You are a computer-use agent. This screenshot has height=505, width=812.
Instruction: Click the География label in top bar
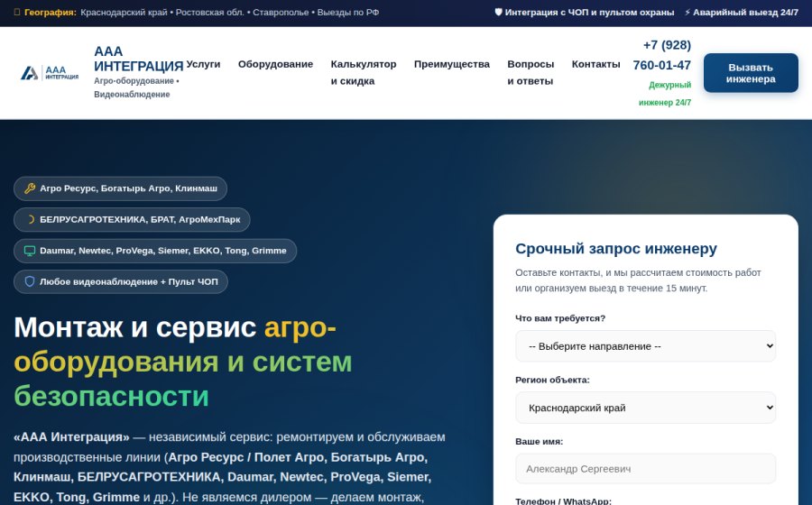[51, 12]
